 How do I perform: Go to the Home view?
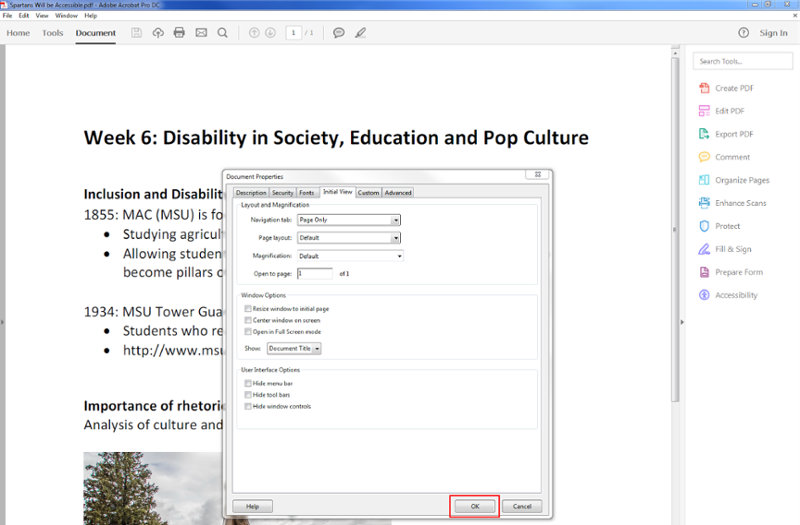(x=18, y=33)
